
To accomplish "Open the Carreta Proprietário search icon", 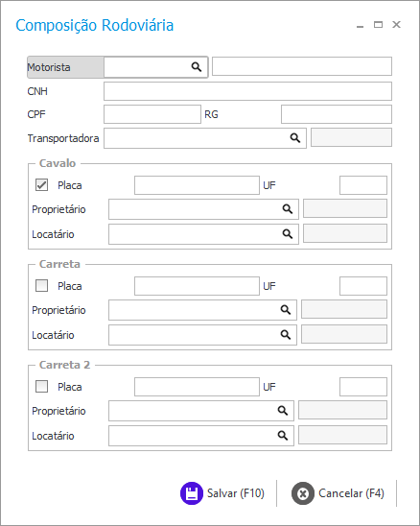I will (285, 310).
